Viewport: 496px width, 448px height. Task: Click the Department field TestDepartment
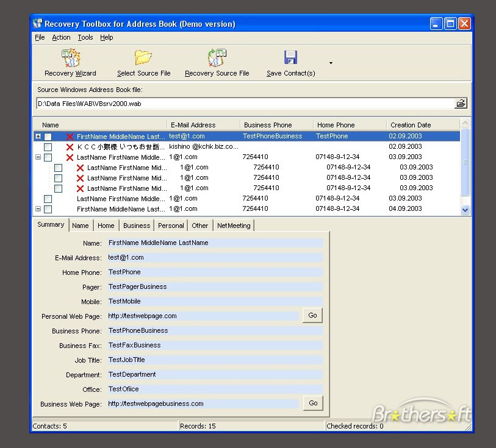pos(215,374)
